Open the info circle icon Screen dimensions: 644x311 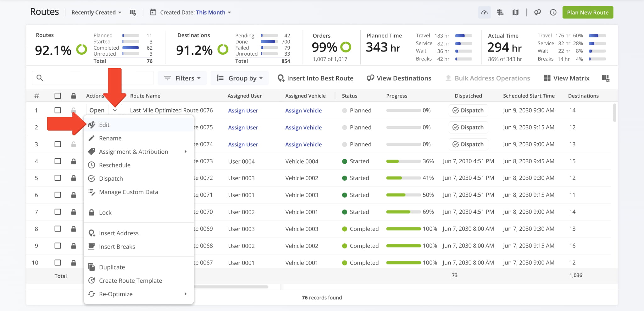[x=553, y=13]
